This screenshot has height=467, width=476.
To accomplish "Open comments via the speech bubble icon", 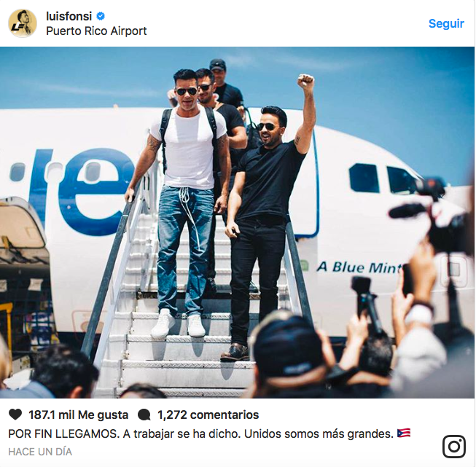I will 144,415.
